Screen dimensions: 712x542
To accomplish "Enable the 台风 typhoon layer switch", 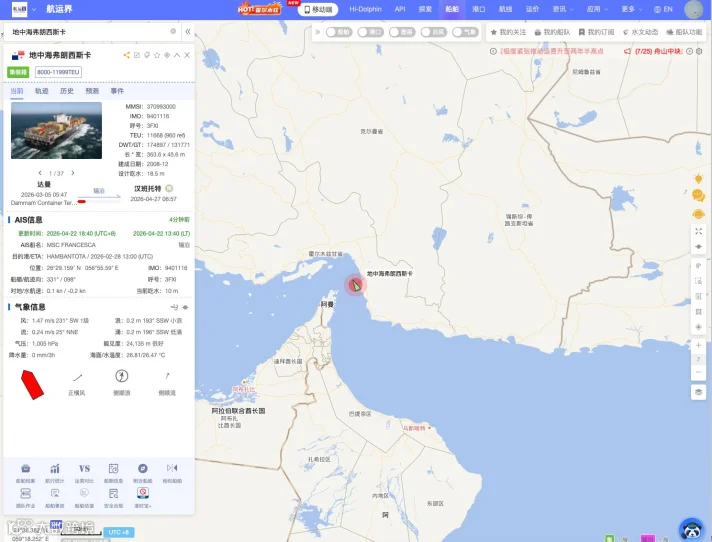I will click(434, 32).
